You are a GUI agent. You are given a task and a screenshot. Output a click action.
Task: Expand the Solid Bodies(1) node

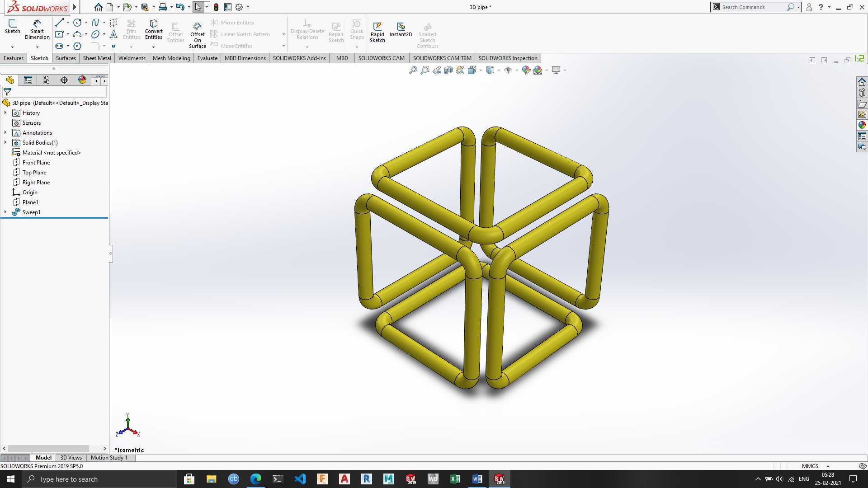tap(5, 142)
